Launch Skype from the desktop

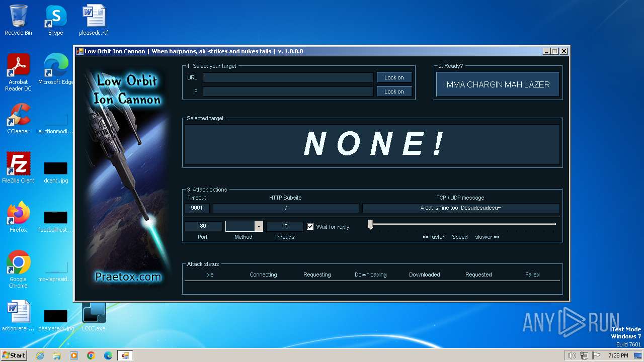[56, 20]
